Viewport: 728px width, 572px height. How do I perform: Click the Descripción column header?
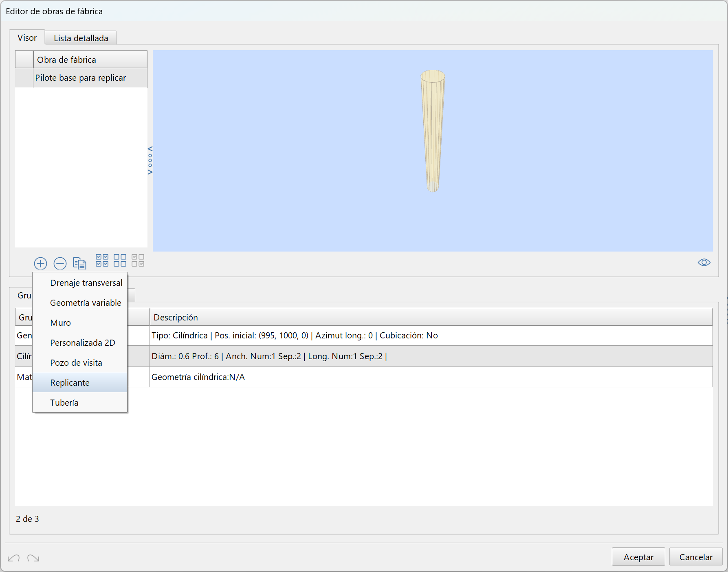tap(431, 317)
